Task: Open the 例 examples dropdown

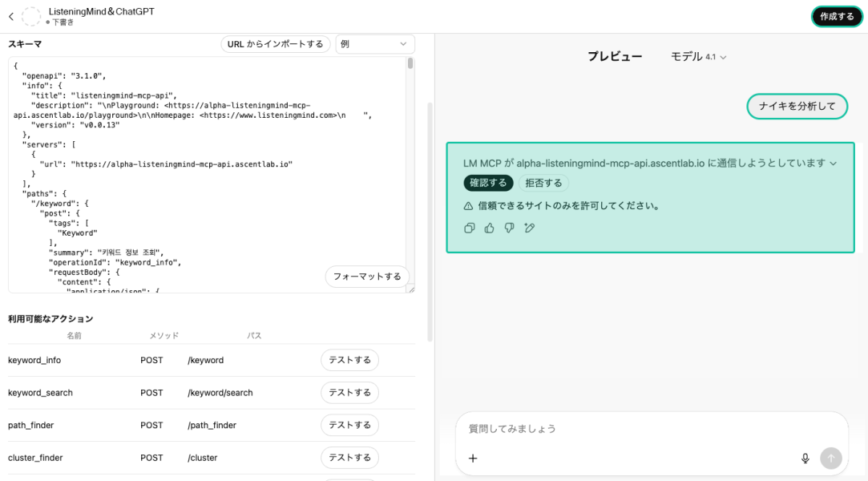Action: 375,44
